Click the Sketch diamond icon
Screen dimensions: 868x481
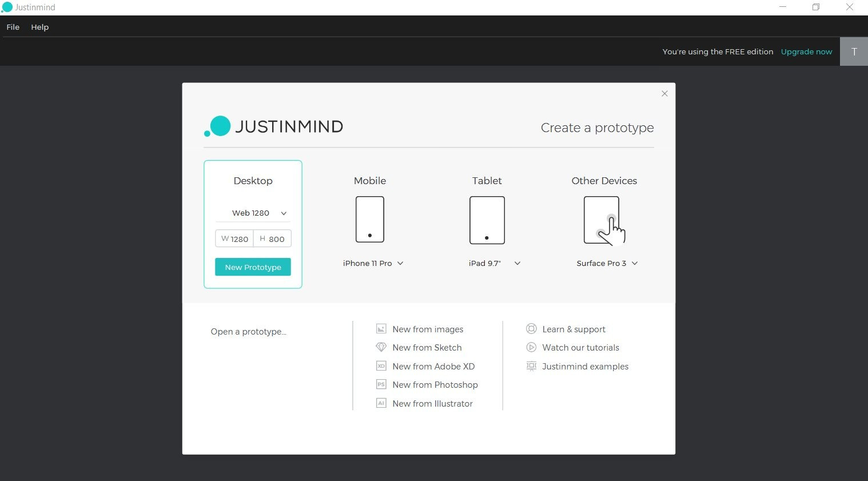381,347
